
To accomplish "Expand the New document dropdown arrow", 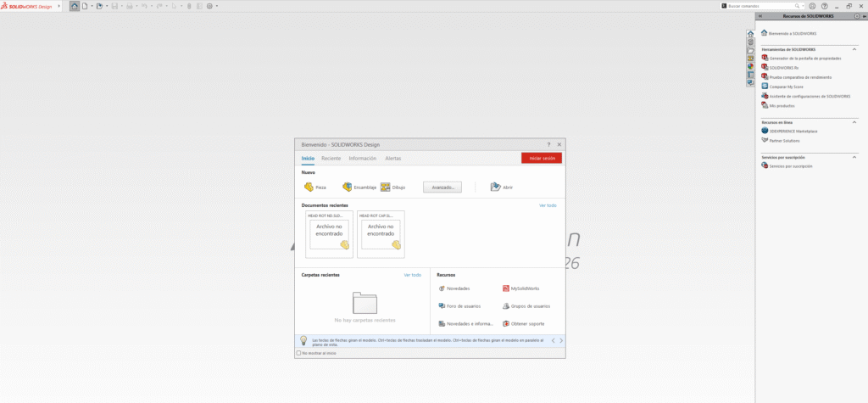I will click(x=92, y=6).
